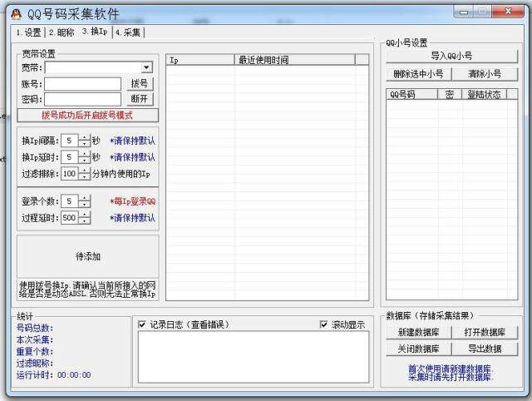Image resolution: width=532 pixels, height=401 pixels.
Task: Click the 导出数据 button
Action: (485, 349)
